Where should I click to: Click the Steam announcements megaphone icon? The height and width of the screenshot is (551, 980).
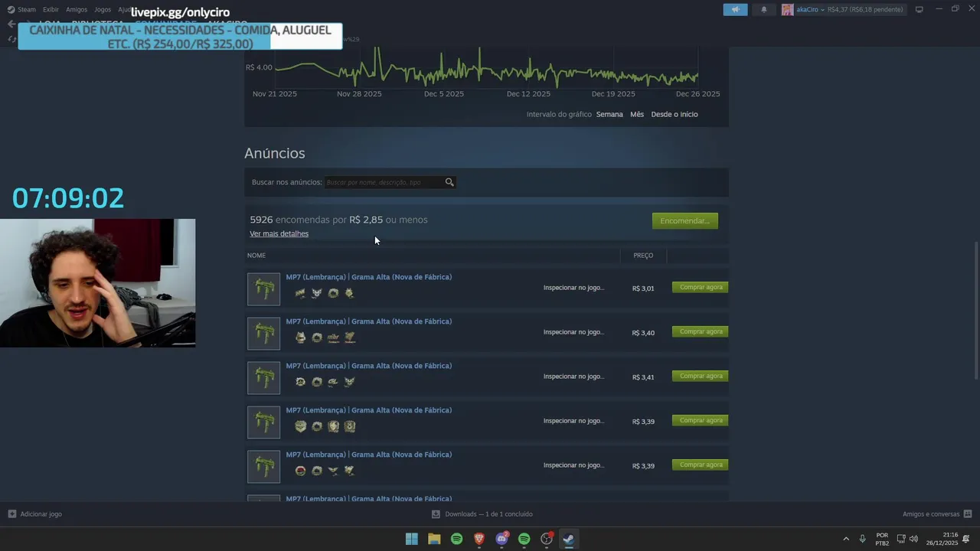735,10
